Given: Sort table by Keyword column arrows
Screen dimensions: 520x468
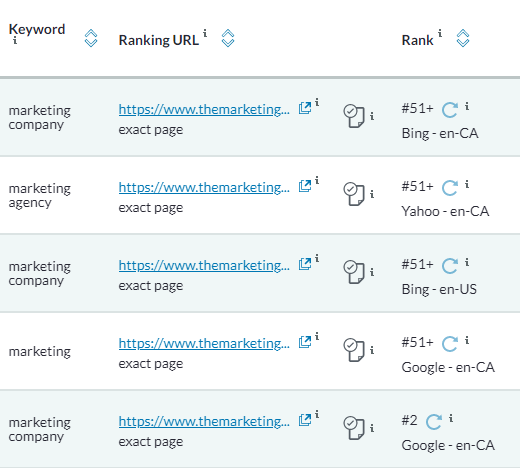Looking at the screenshot, I should [91, 38].
